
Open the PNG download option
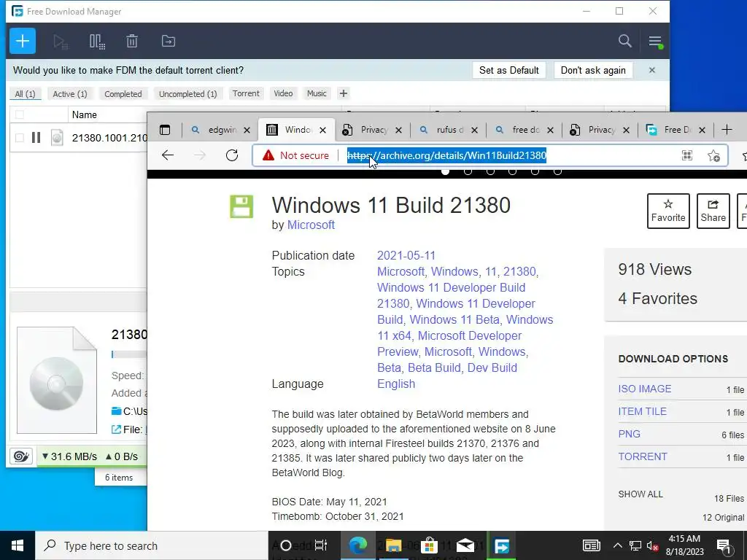629,434
